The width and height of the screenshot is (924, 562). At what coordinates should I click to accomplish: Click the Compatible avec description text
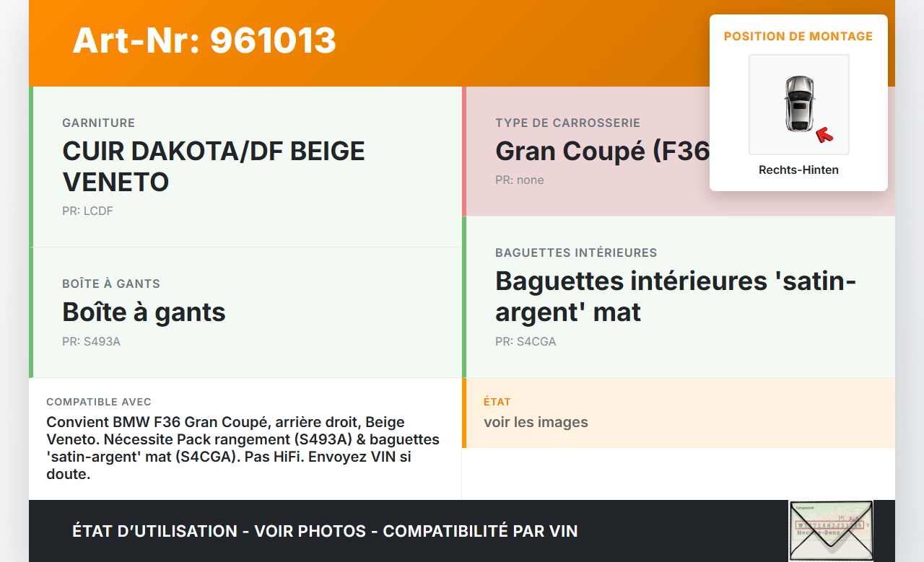tap(243, 448)
